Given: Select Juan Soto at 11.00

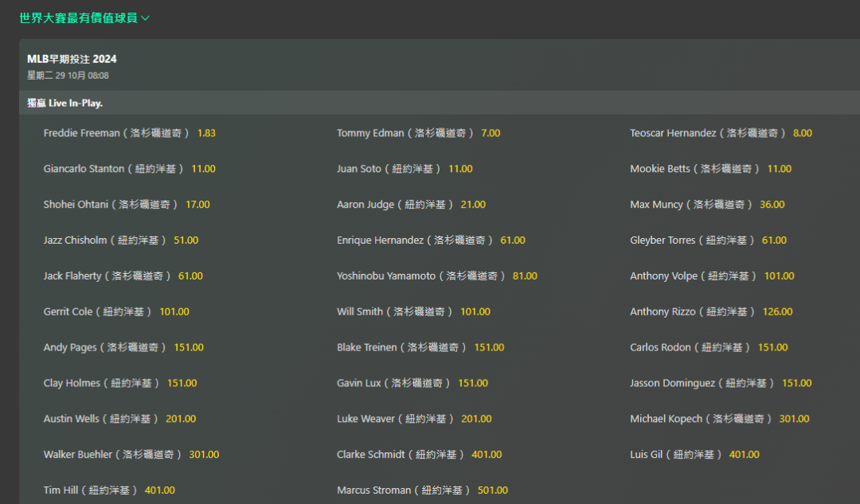Looking at the screenshot, I should (x=405, y=168).
